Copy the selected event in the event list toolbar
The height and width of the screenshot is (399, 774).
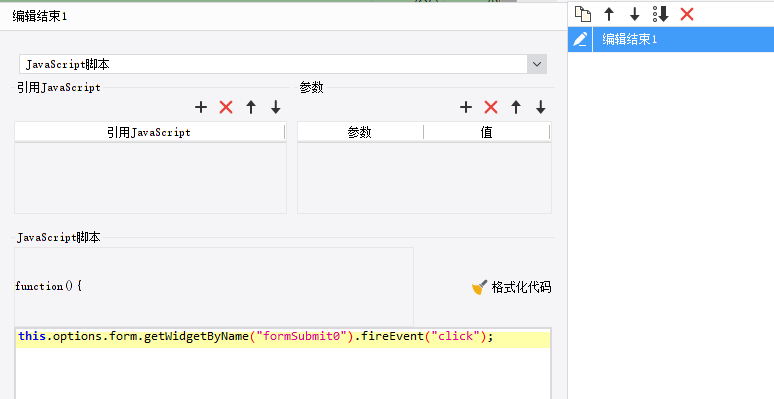click(583, 14)
